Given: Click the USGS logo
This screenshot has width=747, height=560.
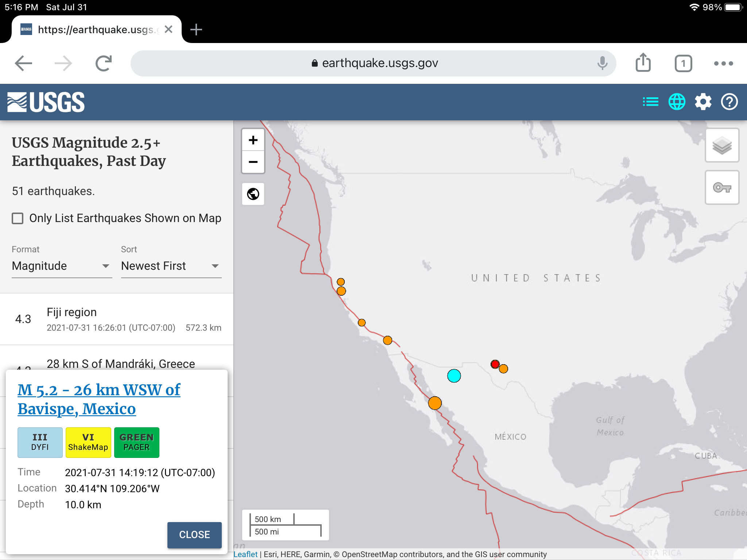Looking at the screenshot, I should pos(46,102).
